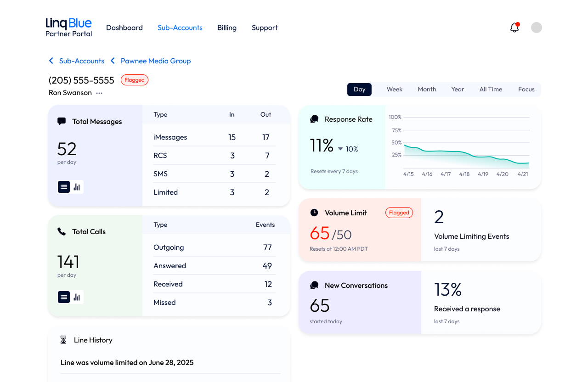This screenshot has height=382, width=588.
Task: Click the New Conversations chat icon
Action: point(314,285)
